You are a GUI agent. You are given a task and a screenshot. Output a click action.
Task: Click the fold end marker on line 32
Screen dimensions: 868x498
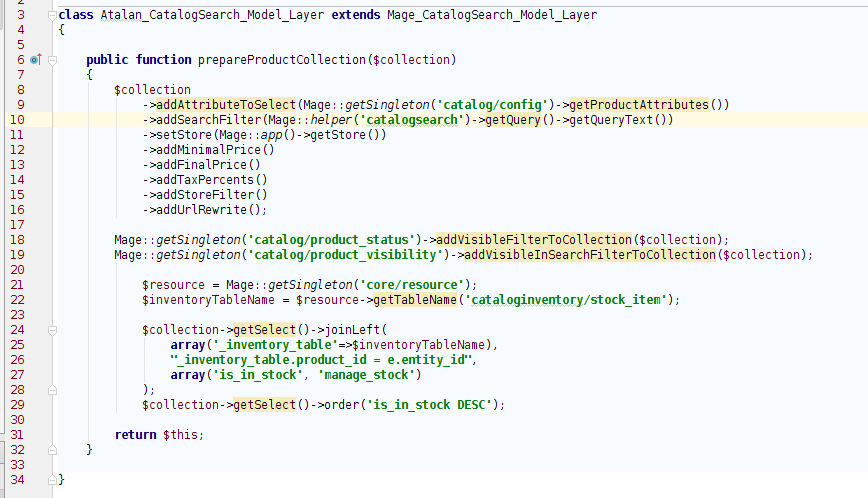pos(52,450)
